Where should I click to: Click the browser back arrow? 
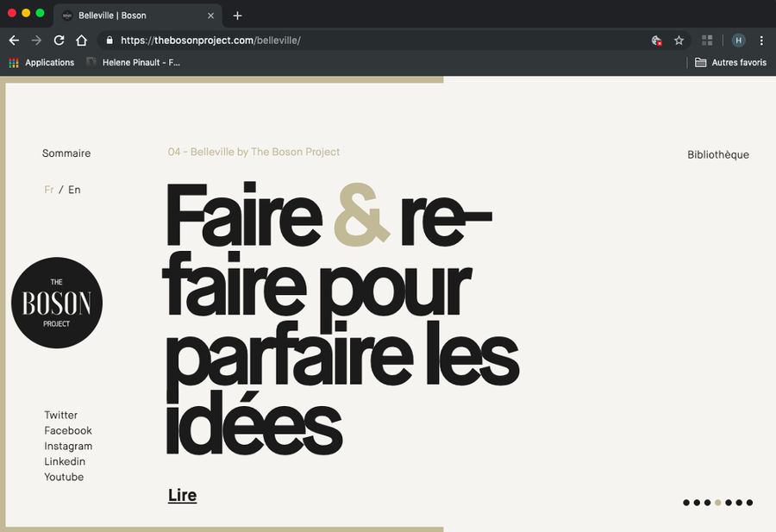point(14,41)
